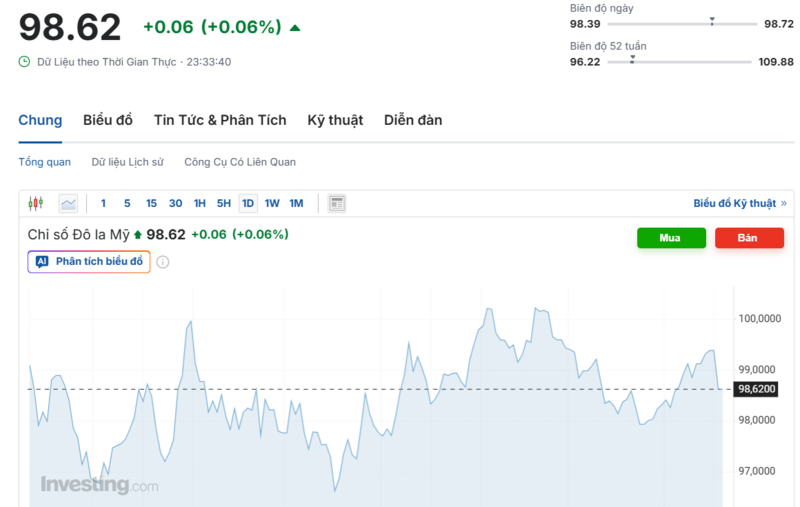Select the candlestick chart type icon

(36, 203)
